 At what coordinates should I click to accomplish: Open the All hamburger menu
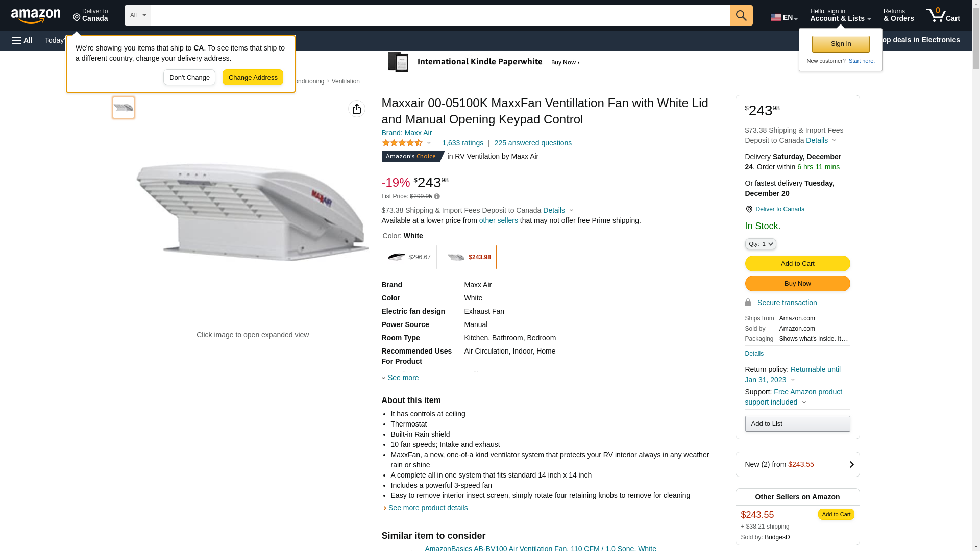click(x=22, y=40)
